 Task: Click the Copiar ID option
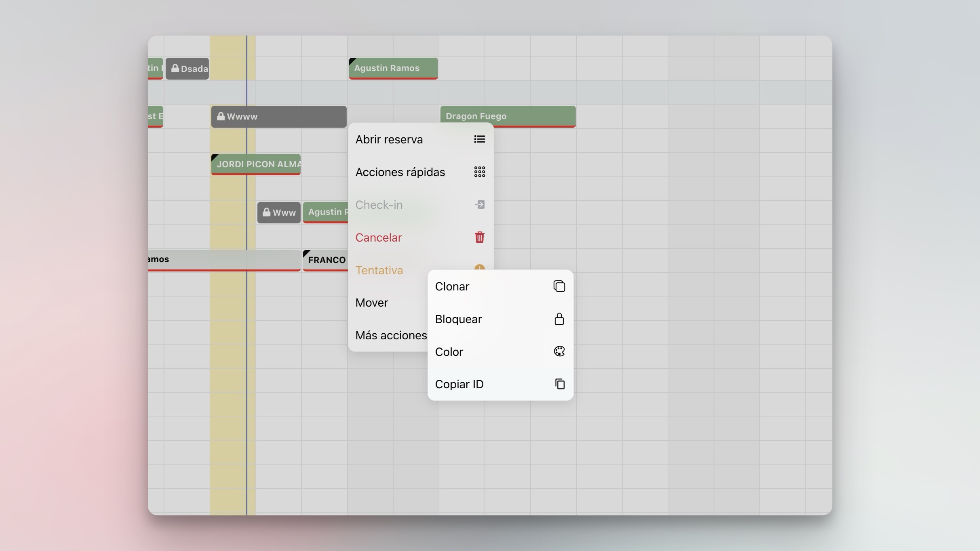pos(459,384)
